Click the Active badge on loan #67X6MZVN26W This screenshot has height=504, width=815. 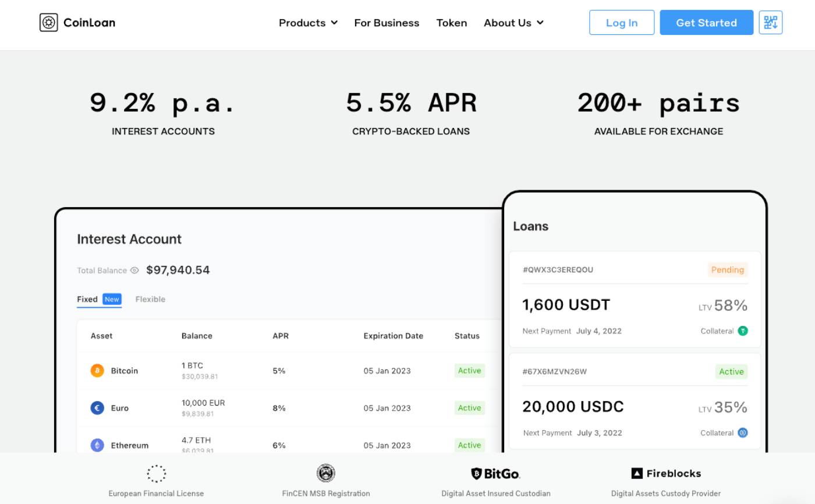[x=731, y=371]
